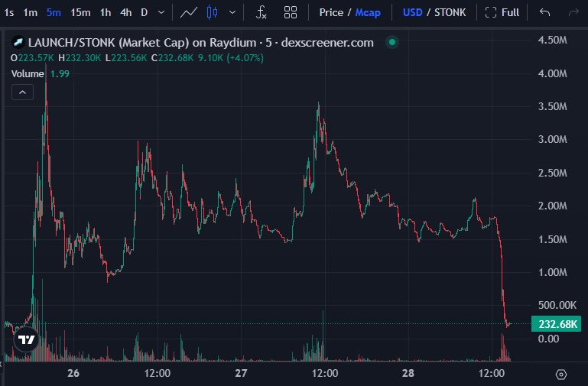Click the LAUNCH/STONK symbol title
588x386 pixels.
(x=201, y=43)
